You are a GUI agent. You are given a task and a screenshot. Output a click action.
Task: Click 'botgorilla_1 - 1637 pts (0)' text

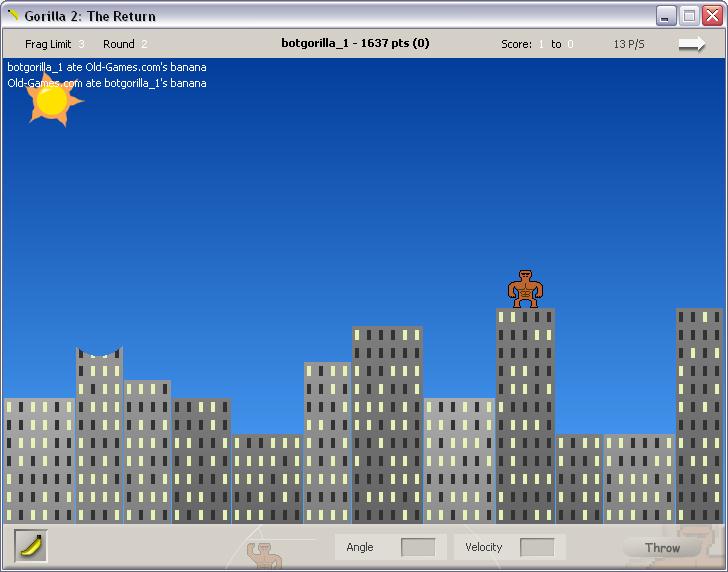355,43
